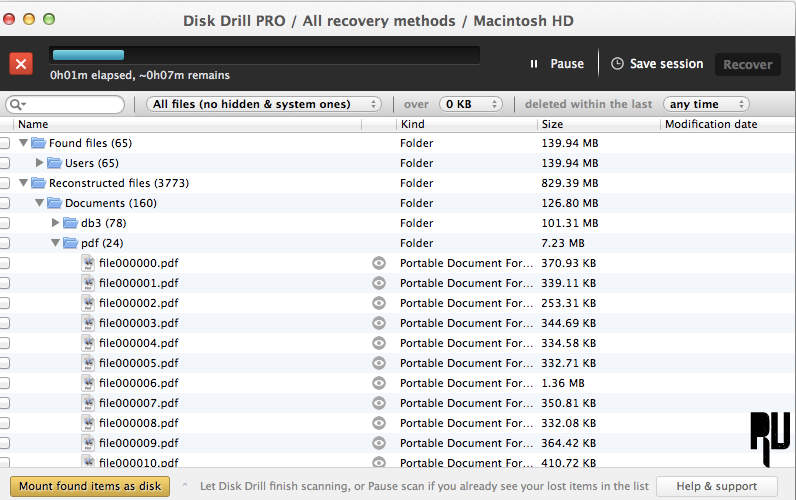Click the Found files folder icon

pyautogui.click(x=38, y=143)
